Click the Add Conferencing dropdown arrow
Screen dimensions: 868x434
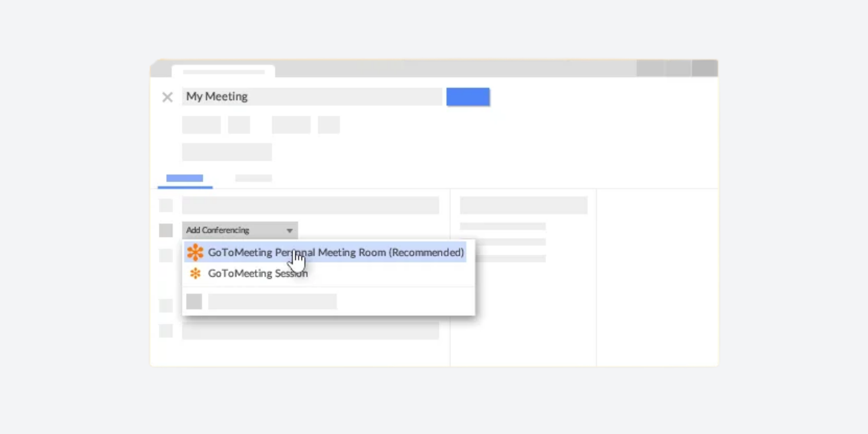click(289, 230)
